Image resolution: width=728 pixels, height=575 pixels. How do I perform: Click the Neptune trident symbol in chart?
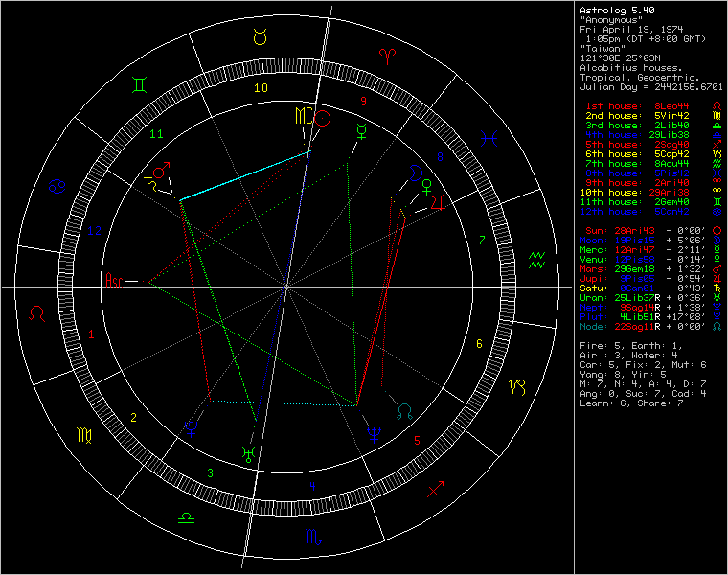[x=375, y=435]
